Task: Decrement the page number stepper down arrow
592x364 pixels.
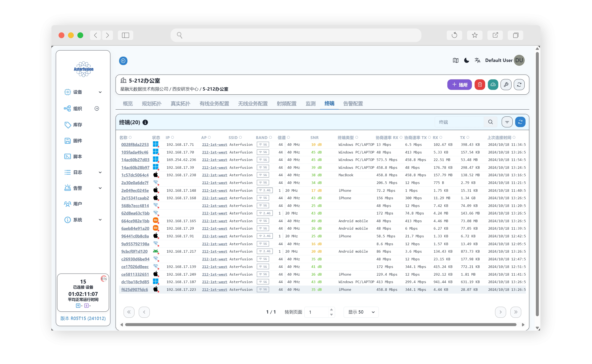Action: click(x=331, y=315)
